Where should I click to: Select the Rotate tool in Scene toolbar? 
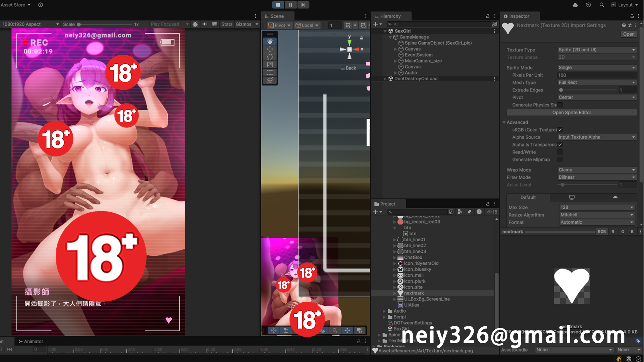(x=270, y=57)
